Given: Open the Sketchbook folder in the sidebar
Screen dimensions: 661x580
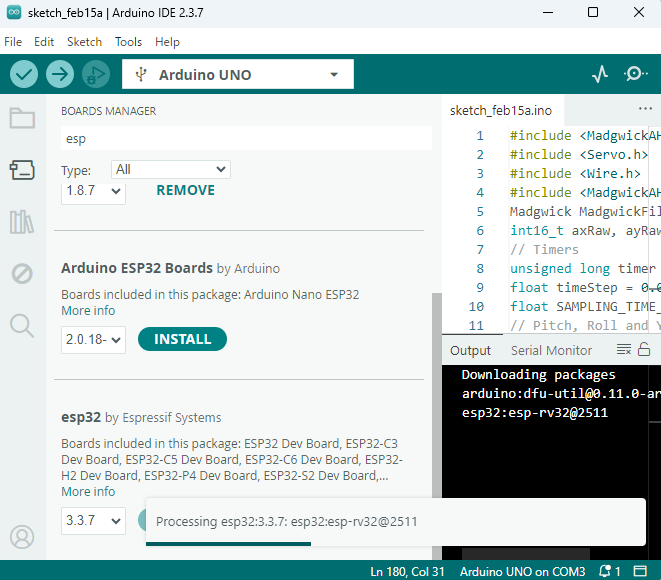Looking at the screenshot, I should tap(22, 118).
